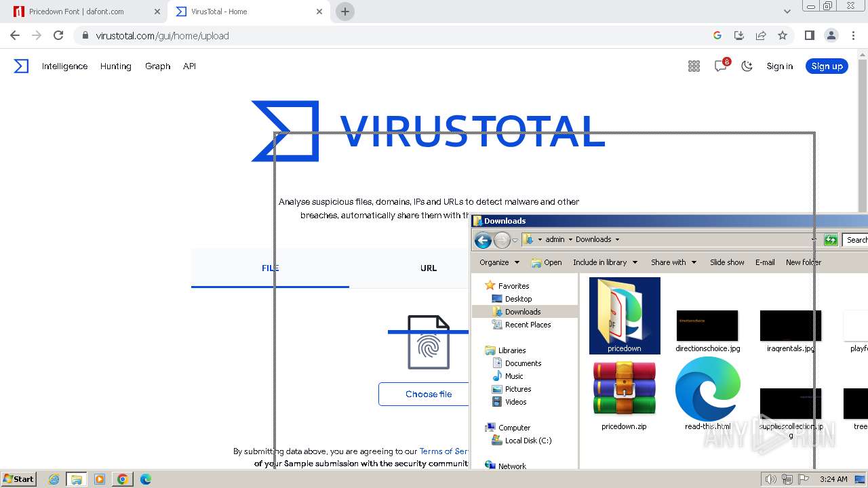Open the Intelligence menu item
Image resolution: width=868 pixels, height=488 pixels.
click(64, 66)
